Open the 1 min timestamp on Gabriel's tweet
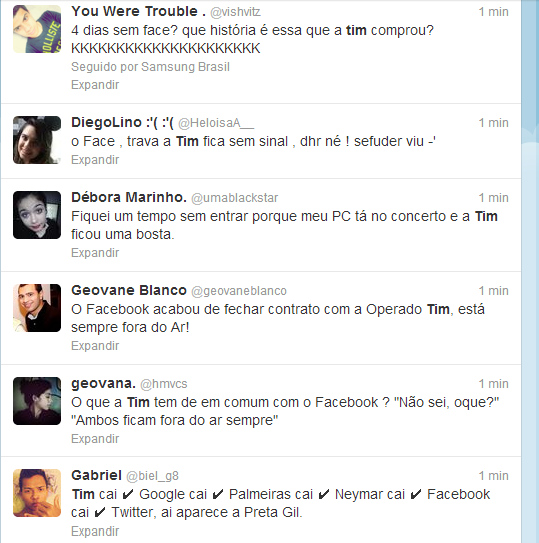The height and width of the screenshot is (543, 539). [493, 476]
